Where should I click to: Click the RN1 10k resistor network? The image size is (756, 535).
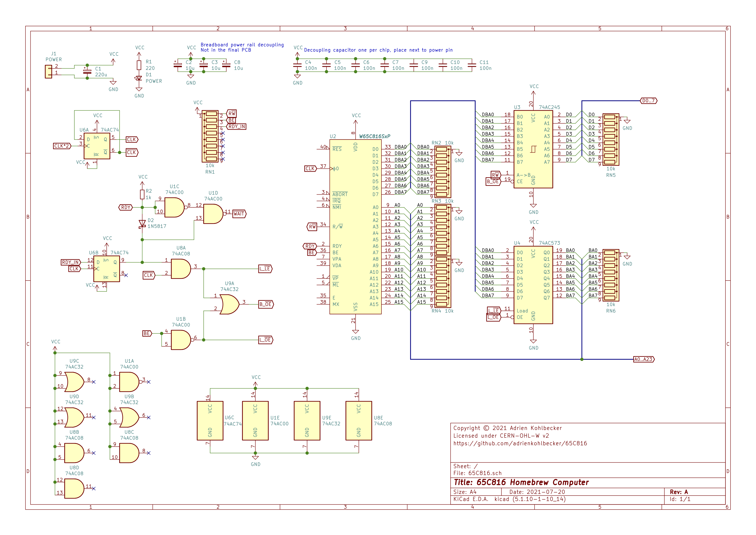pyautogui.click(x=210, y=136)
